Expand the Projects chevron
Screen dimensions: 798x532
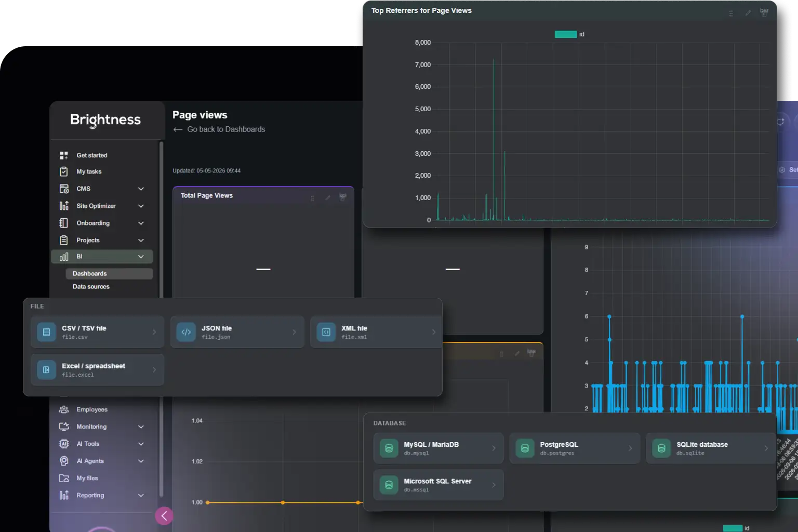(x=141, y=240)
